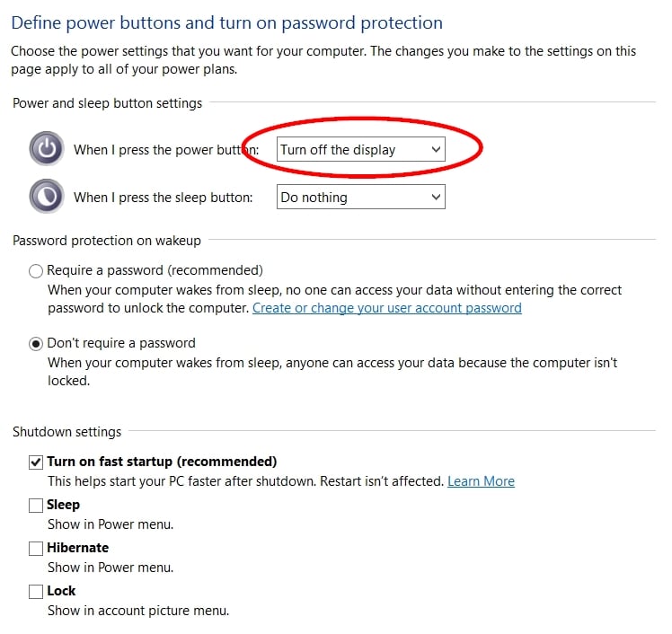
Task: Open the power button action dropdown
Action: pos(360,150)
